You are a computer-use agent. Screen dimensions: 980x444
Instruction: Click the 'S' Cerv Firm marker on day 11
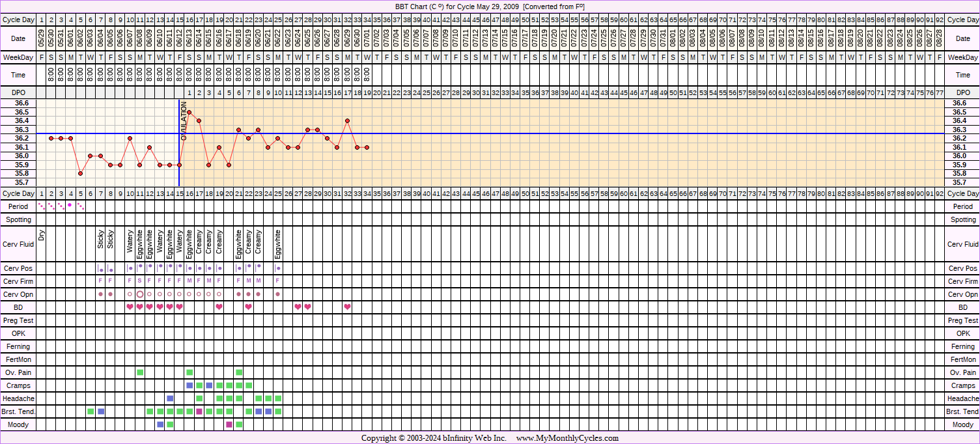[140, 281]
